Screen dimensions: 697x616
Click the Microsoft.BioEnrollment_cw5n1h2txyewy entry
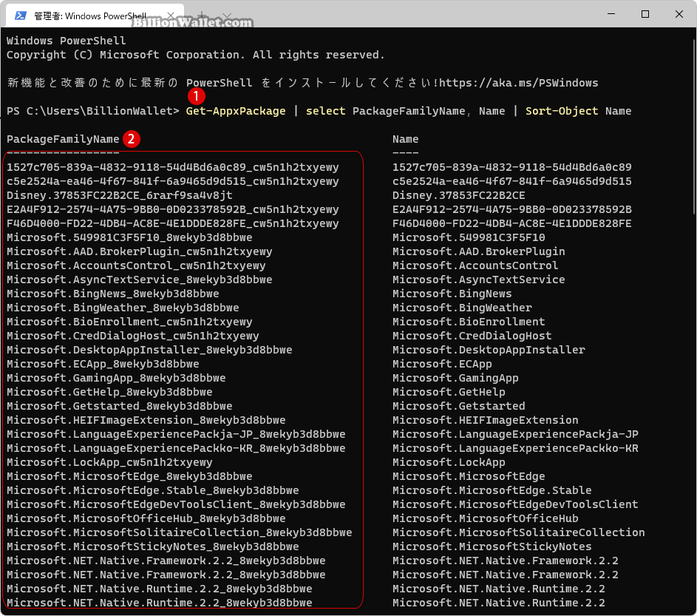click(129, 322)
